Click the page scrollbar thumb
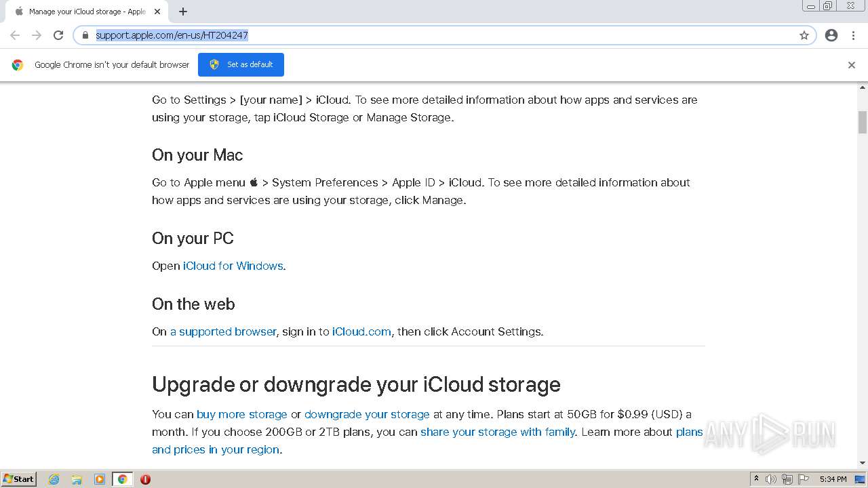This screenshot has height=488, width=868. point(863,122)
